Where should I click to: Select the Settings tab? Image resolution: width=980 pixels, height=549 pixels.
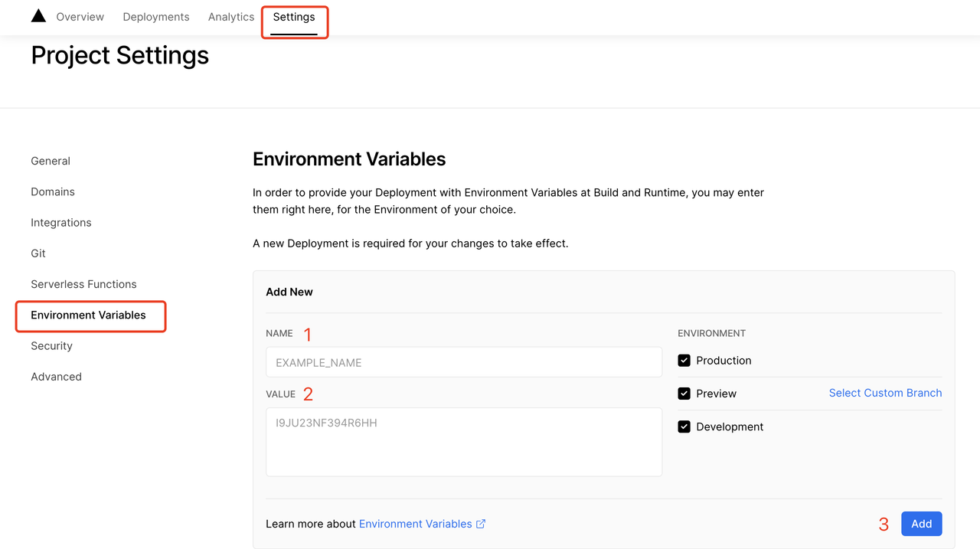294,17
